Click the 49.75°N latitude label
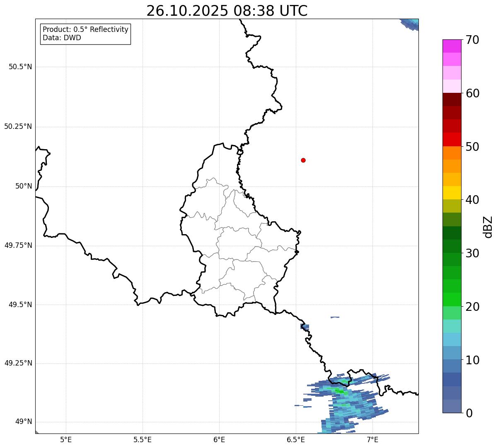 click(x=18, y=245)
